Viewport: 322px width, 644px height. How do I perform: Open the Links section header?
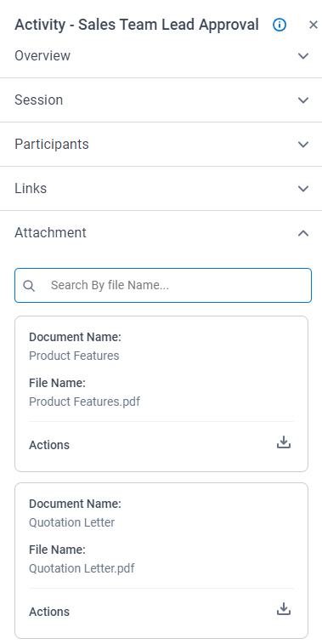[161, 189]
